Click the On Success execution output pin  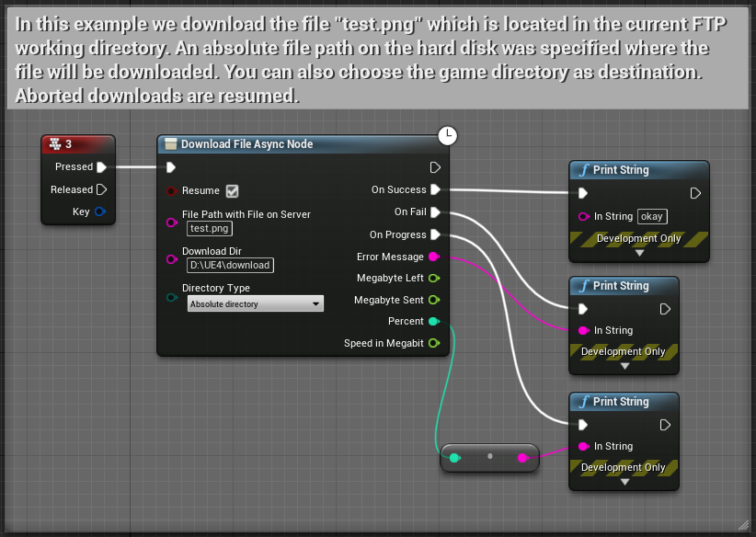click(x=435, y=189)
